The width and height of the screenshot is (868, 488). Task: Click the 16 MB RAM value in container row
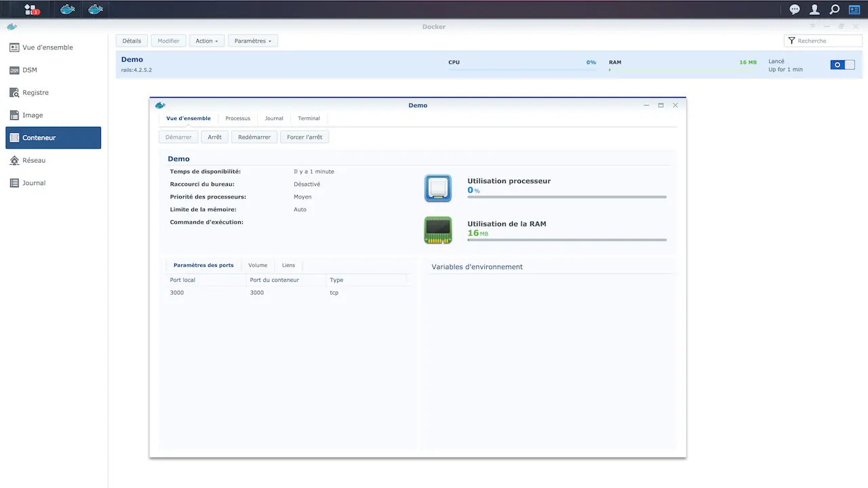tap(748, 62)
